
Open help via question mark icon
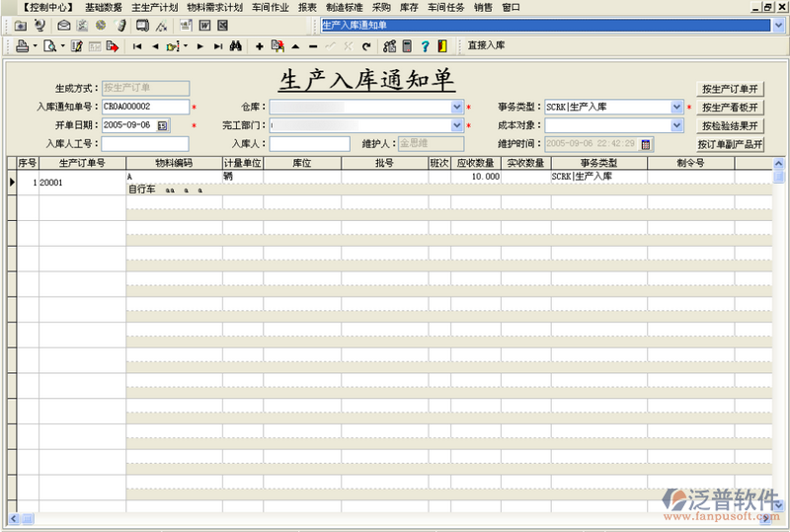(425, 45)
